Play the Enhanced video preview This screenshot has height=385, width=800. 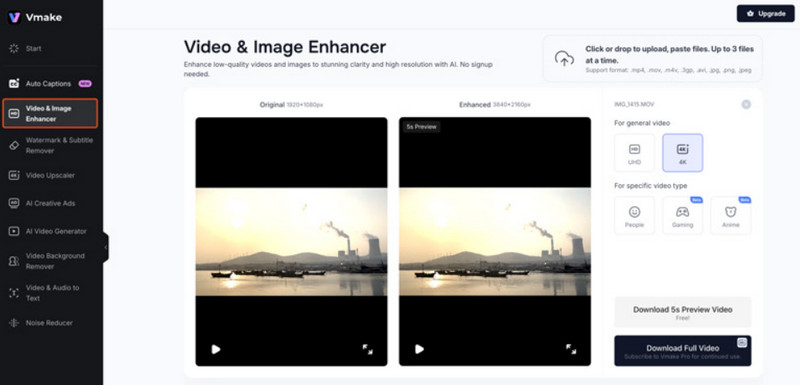click(x=419, y=349)
